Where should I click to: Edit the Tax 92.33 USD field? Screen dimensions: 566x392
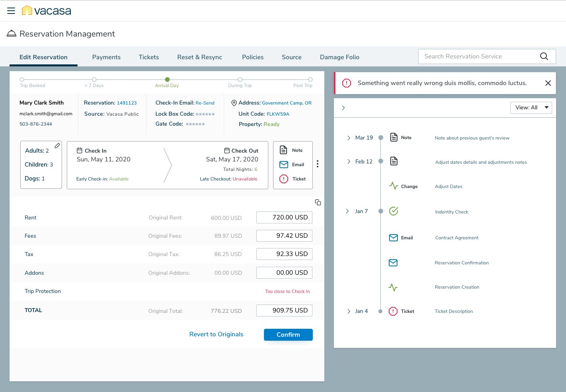pos(284,254)
